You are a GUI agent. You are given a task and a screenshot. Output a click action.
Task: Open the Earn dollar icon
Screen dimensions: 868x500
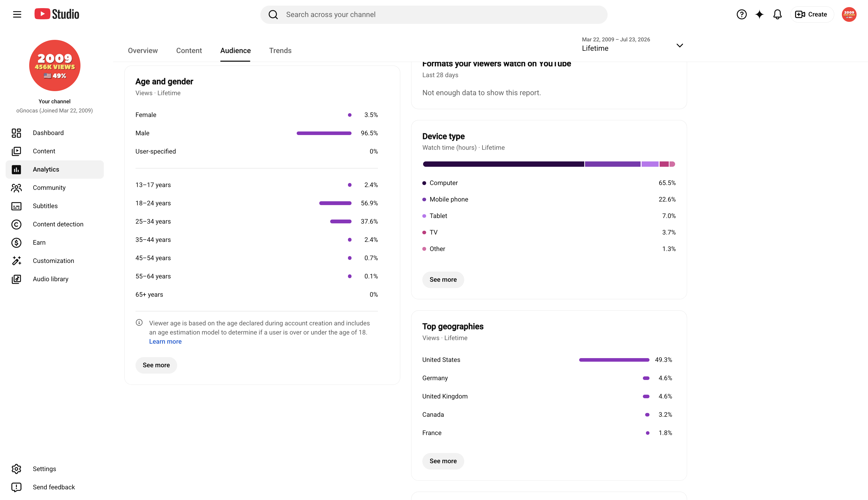(x=16, y=242)
